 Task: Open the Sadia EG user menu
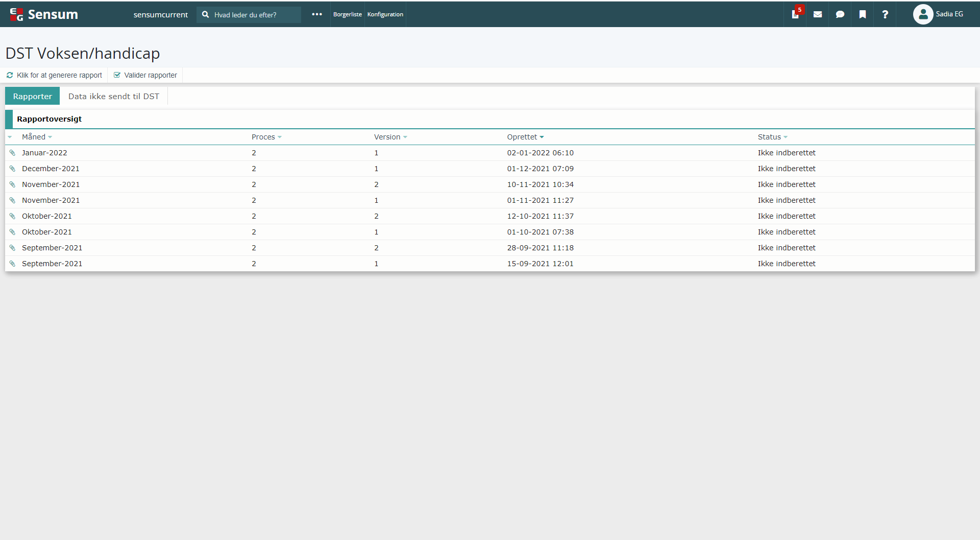(x=938, y=14)
